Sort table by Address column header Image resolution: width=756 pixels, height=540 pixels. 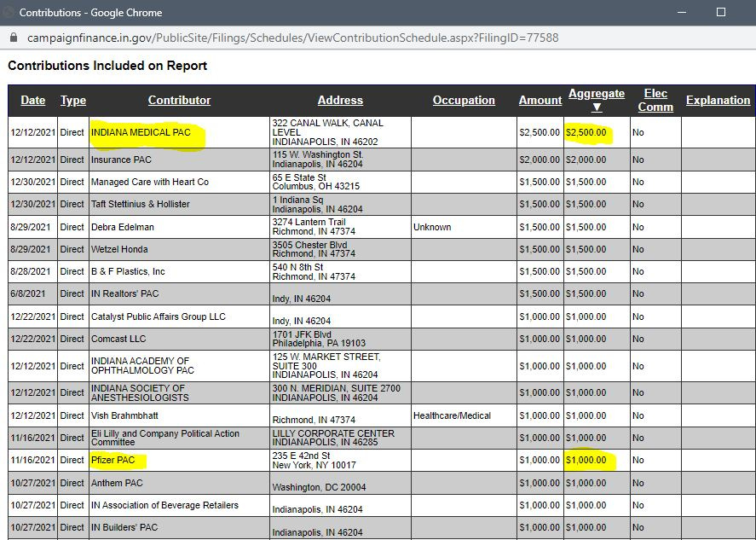pyautogui.click(x=340, y=101)
